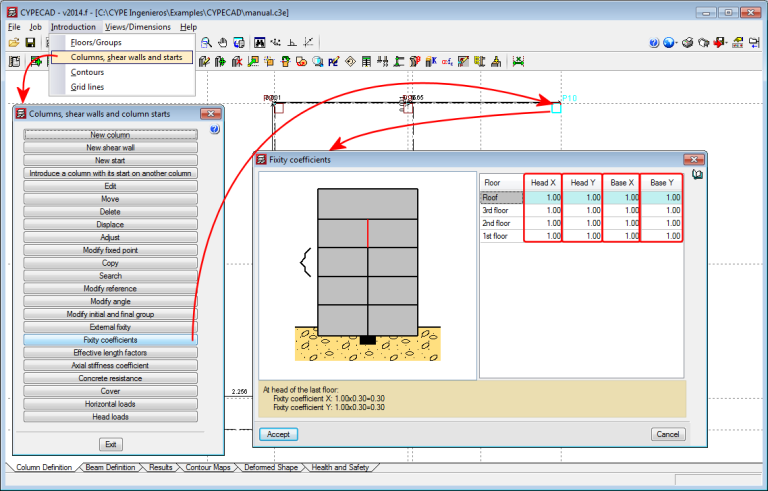Click the floppy disk save icon
Viewport: 768px width, 491px height.
pos(30,43)
